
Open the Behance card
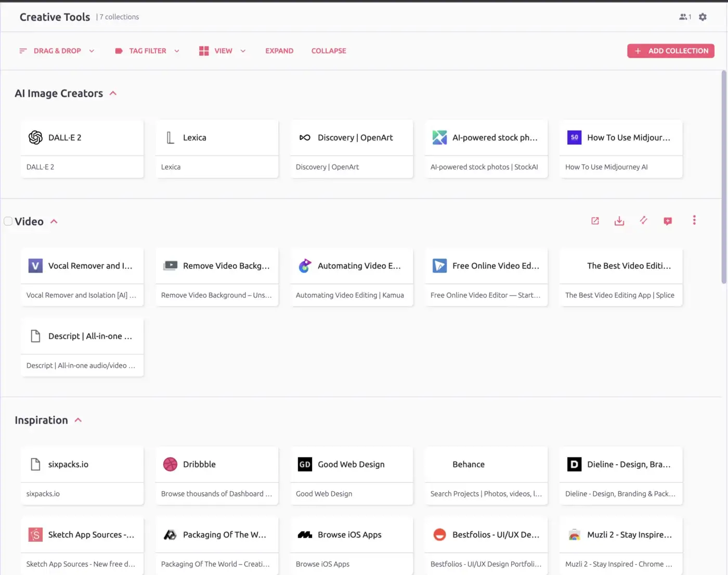pos(486,475)
